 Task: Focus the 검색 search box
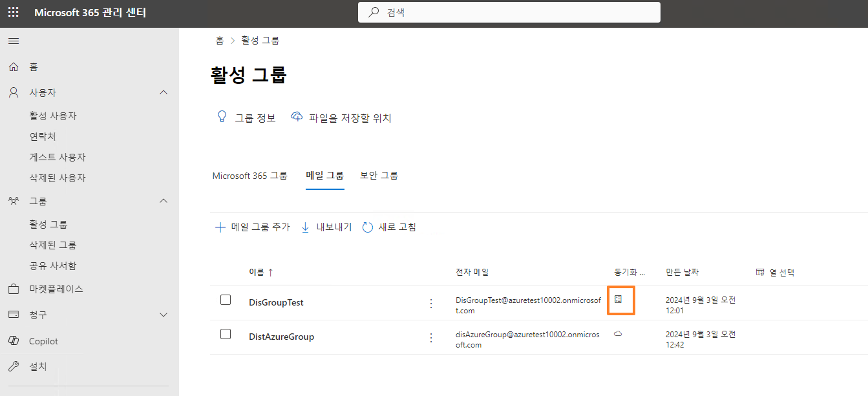tap(509, 12)
